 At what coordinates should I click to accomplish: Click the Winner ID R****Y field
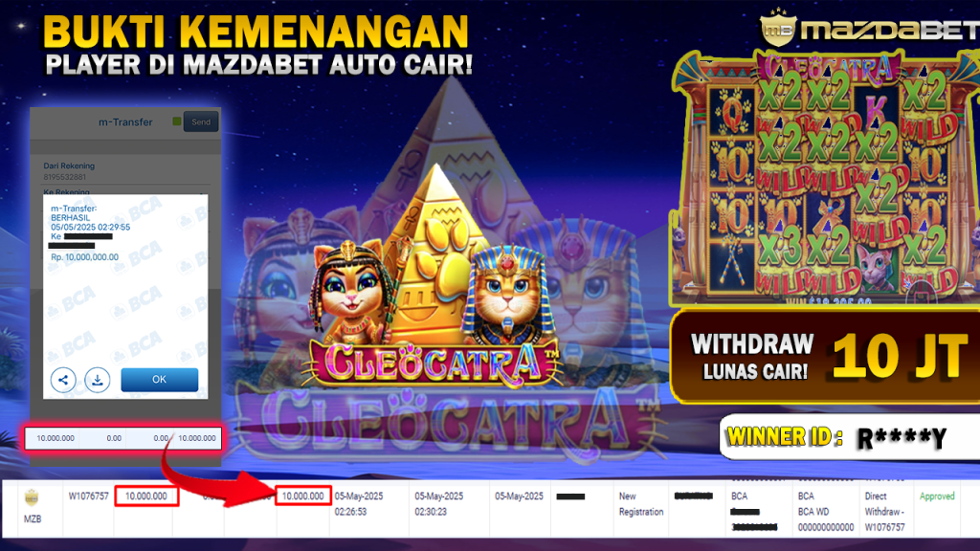(x=850, y=436)
